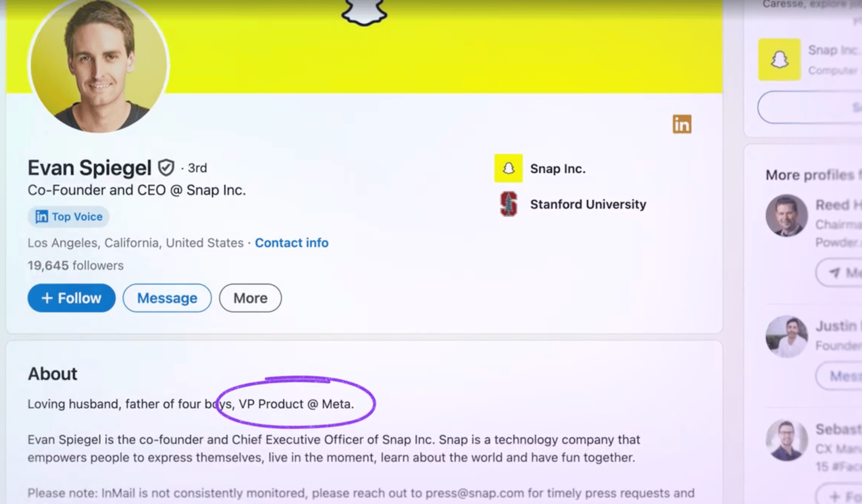Screen dimensions: 862x504
Task: Click the Message button under Reed's profile
Action: pyautogui.click(x=839, y=272)
